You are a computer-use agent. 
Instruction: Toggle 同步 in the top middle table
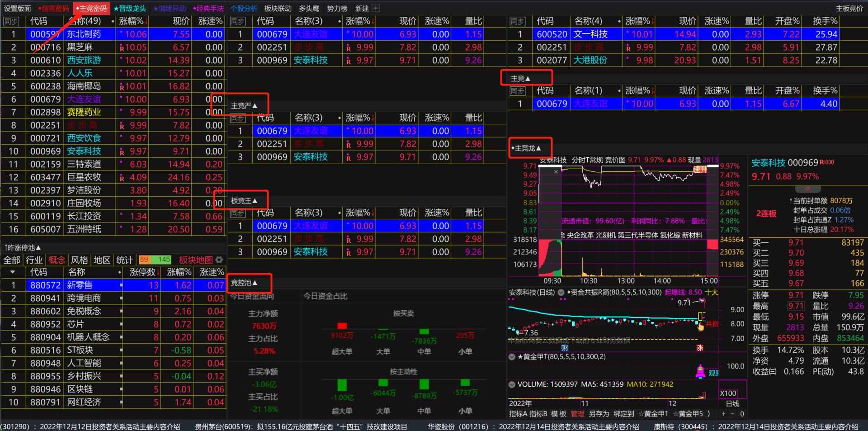[237, 21]
